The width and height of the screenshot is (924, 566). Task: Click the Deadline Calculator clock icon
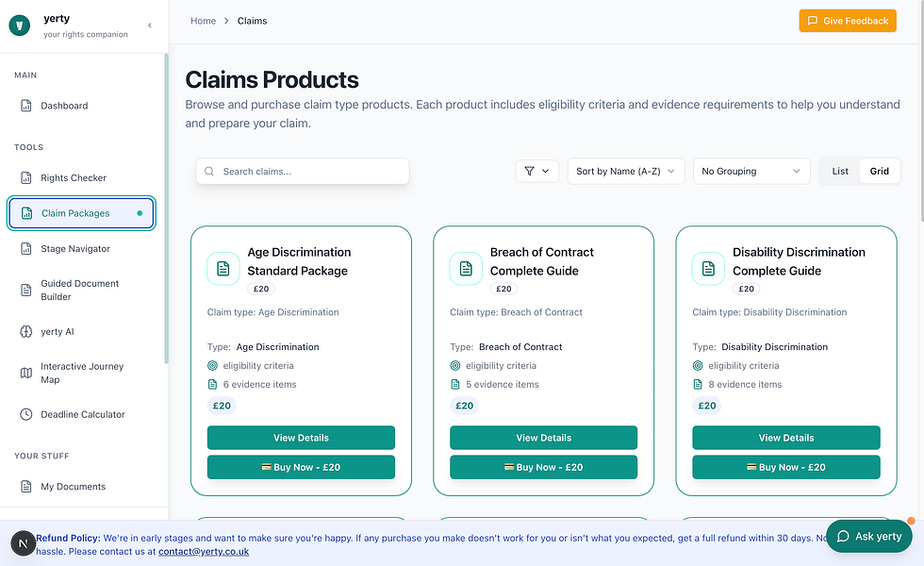click(x=26, y=414)
